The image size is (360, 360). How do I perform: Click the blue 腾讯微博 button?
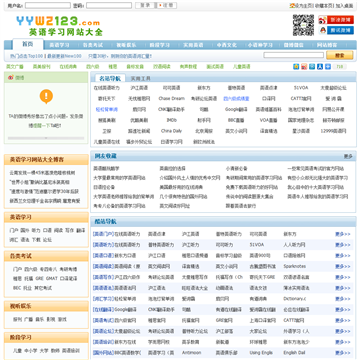click(340, 30)
